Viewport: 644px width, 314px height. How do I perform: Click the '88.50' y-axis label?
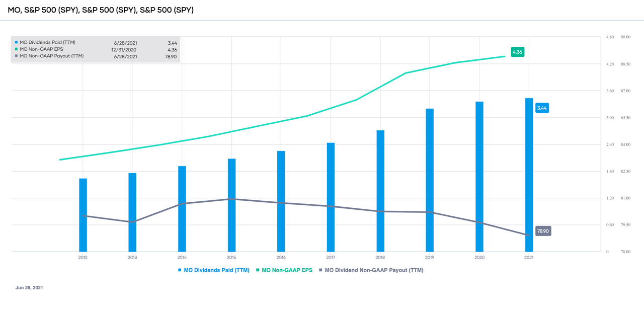626,64
